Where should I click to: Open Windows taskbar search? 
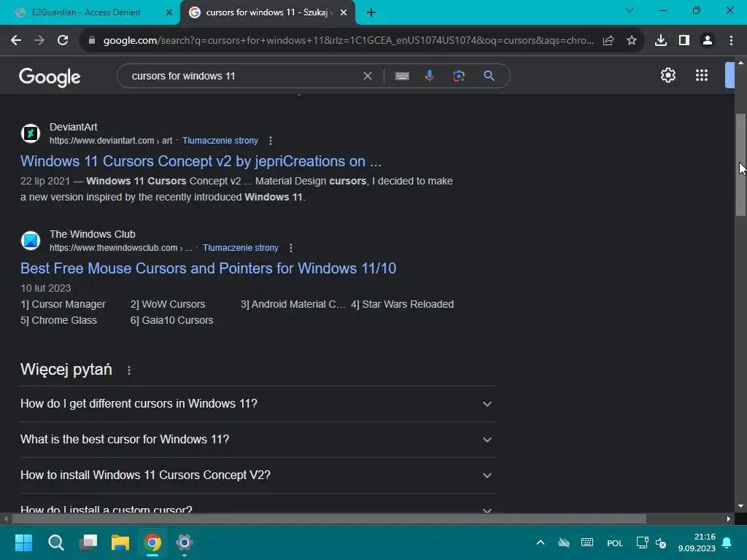(x=55, y=542)
